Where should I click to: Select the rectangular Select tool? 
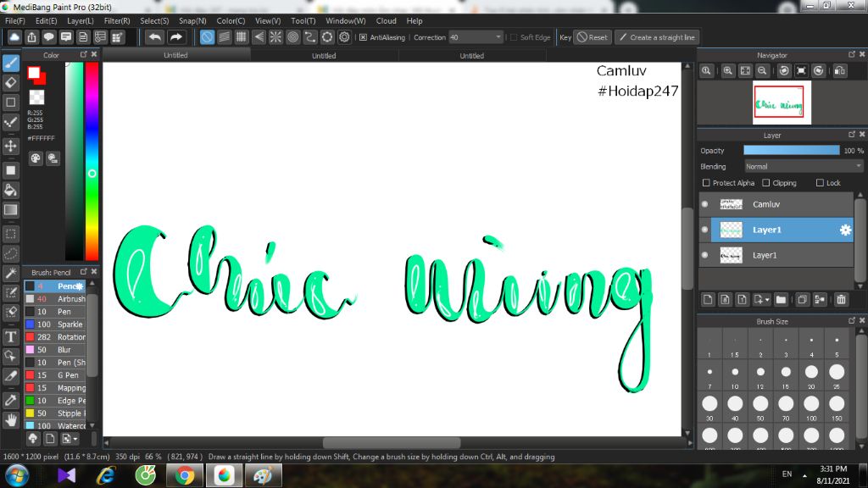pyautogui.click(x=10, y=234)
